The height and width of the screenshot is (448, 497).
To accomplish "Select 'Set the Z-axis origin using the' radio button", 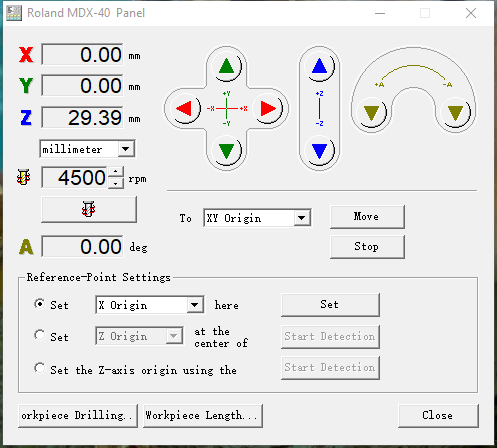I will pyautogui.click(x=40, y=368).
